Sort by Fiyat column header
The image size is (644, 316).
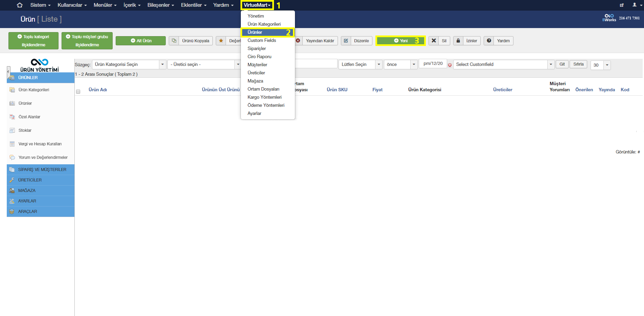coord(377,90)
